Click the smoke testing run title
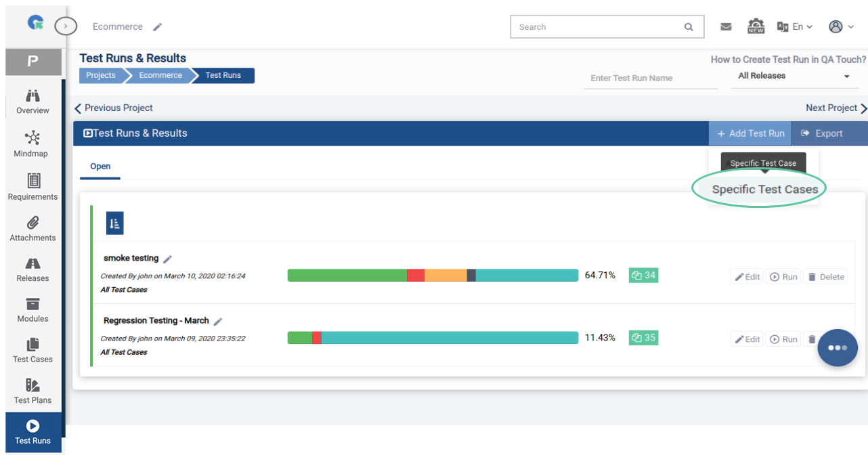 pos(131,258)
